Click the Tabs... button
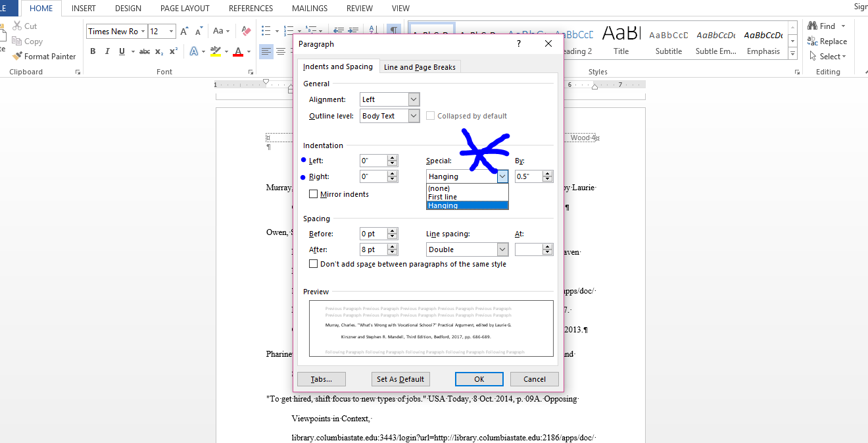The image size is (868, 443). click(321, 378)
